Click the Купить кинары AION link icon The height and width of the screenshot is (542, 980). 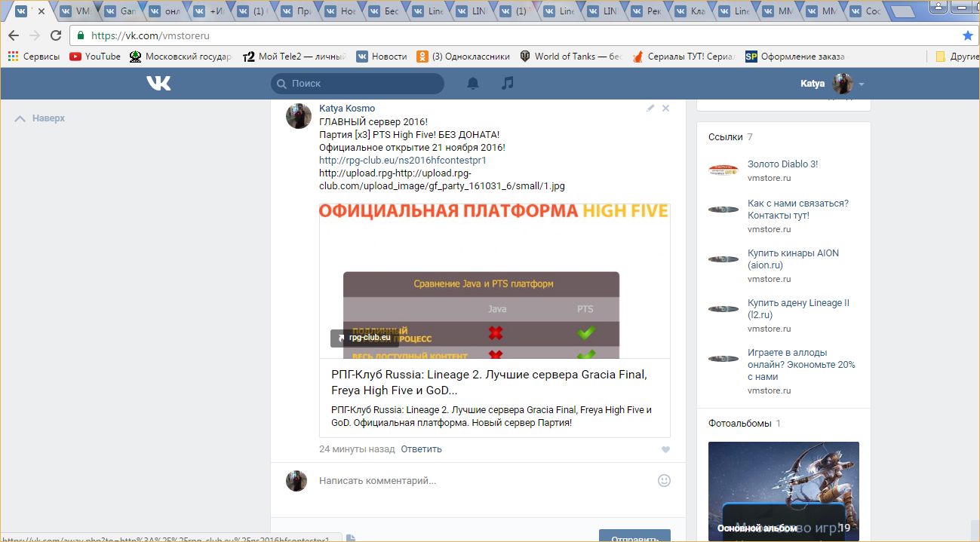pyautogui.click(x=723, y=259)
